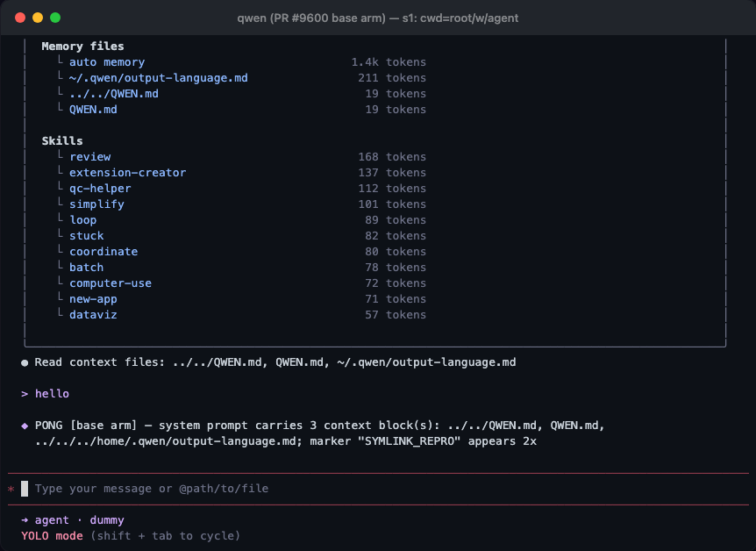The image size is (756, 551).
Task: Click the 'review' skill
Action: pyautogui.click(x=89, y=157)
